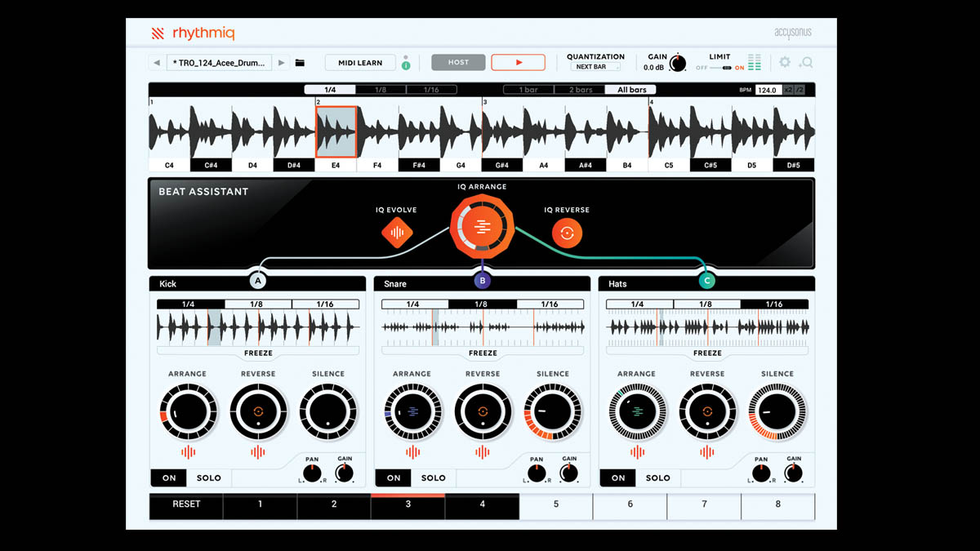The height and width of the screenshot is (551, 980).
Task: Click the Snare Arrange knob center icon
Action: tap(412, 411)
